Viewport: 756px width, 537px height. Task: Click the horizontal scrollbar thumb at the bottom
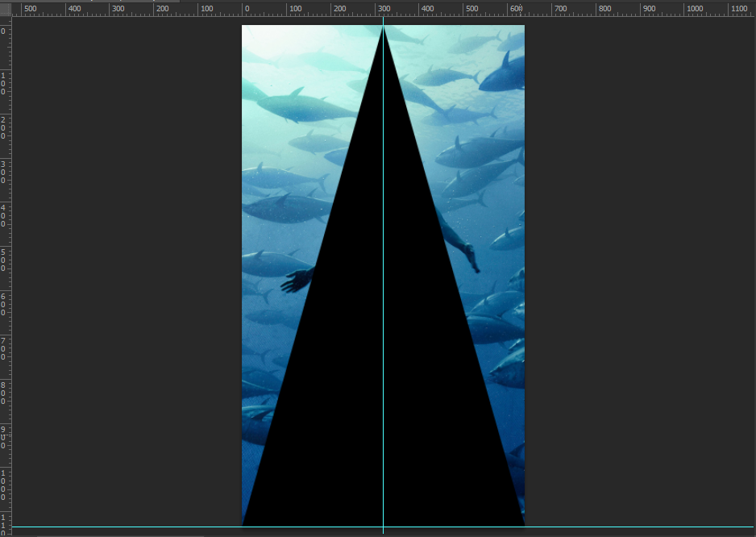tap(121, 535)
